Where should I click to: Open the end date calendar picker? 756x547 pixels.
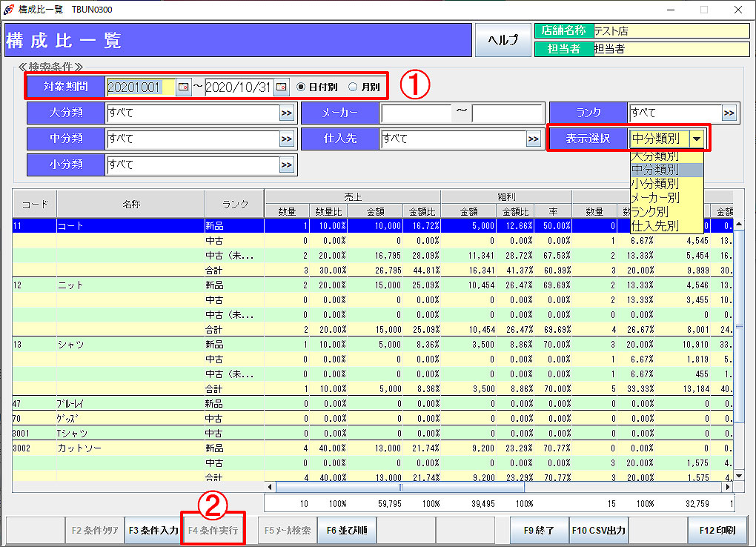282,87
